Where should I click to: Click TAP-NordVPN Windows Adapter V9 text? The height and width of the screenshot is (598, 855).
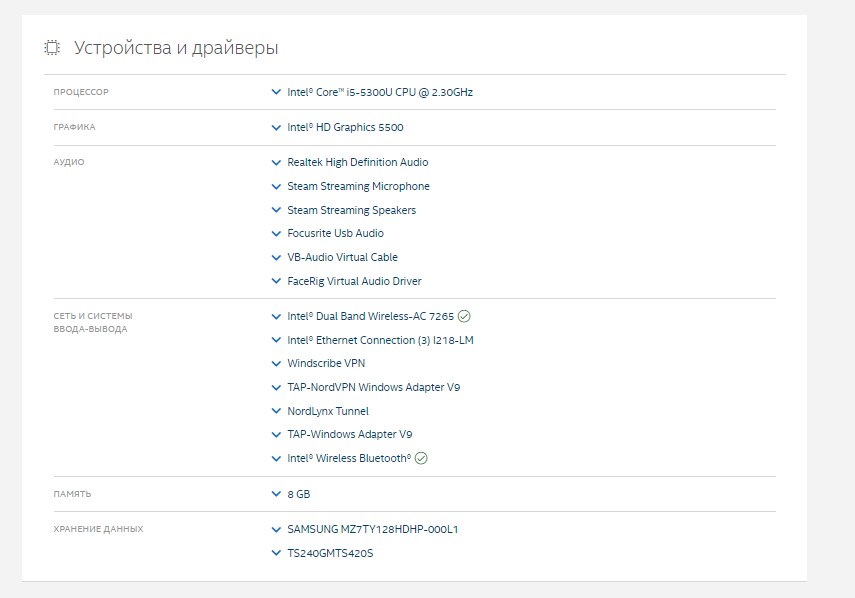tap(374, 388)
